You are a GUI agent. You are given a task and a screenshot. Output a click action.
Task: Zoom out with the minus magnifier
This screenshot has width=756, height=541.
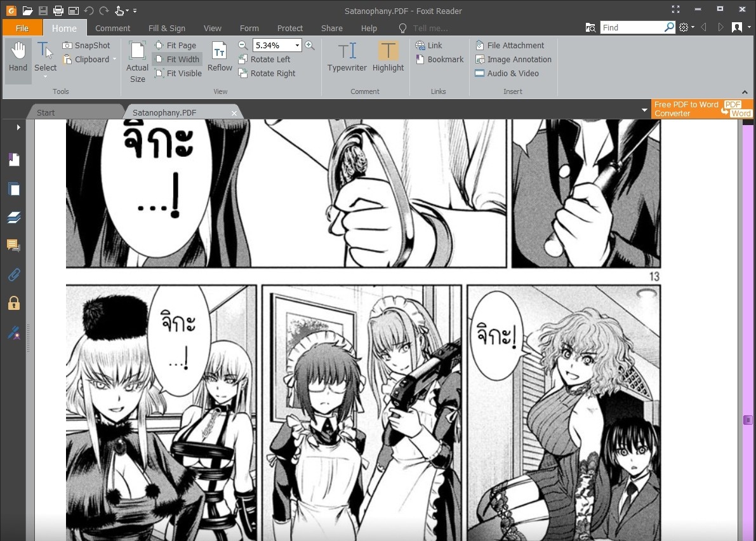tap(243, 45)
